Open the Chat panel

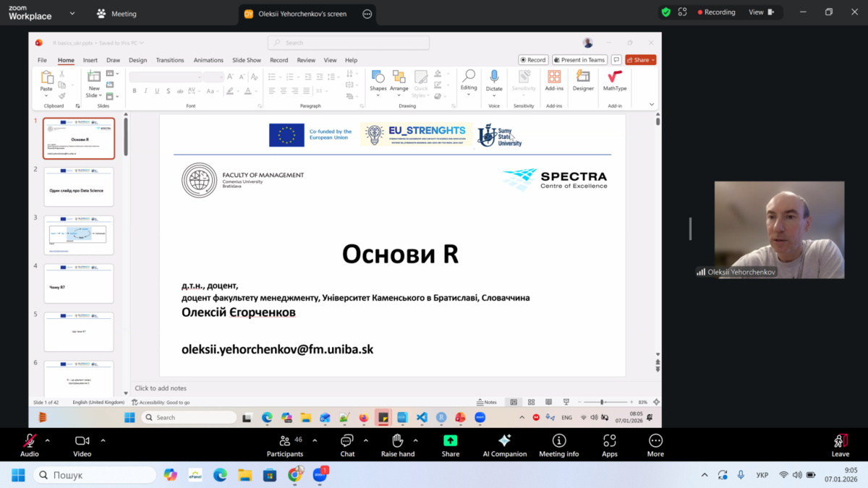coord(347,445)
